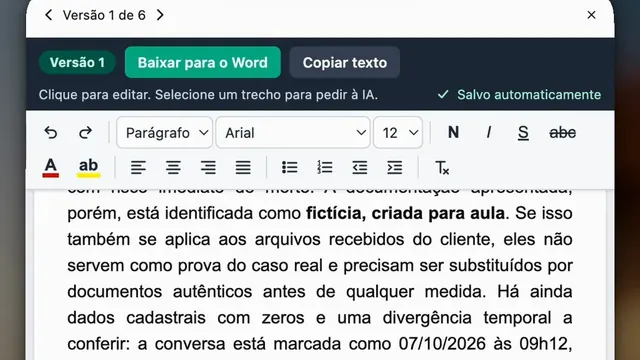The image size is (640, 360).
Task: Click the bold text 'fictícia, criada para aula'
Action: click(x=405, y=213)
